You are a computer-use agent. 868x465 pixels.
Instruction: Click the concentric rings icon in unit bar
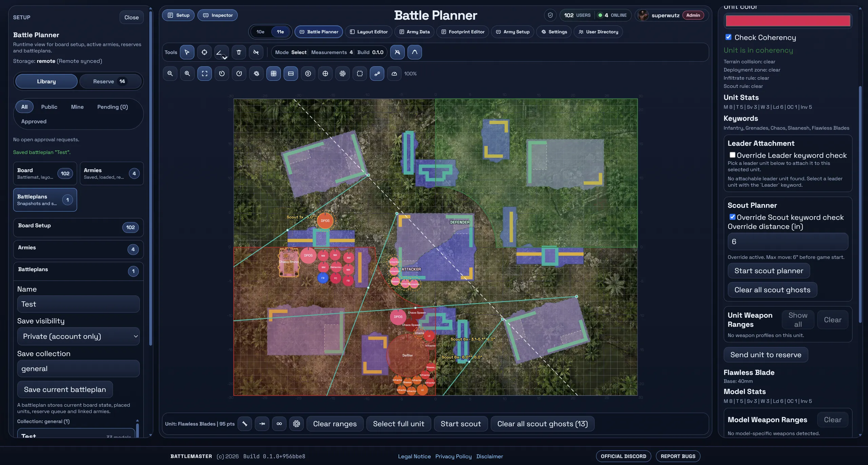296,424
